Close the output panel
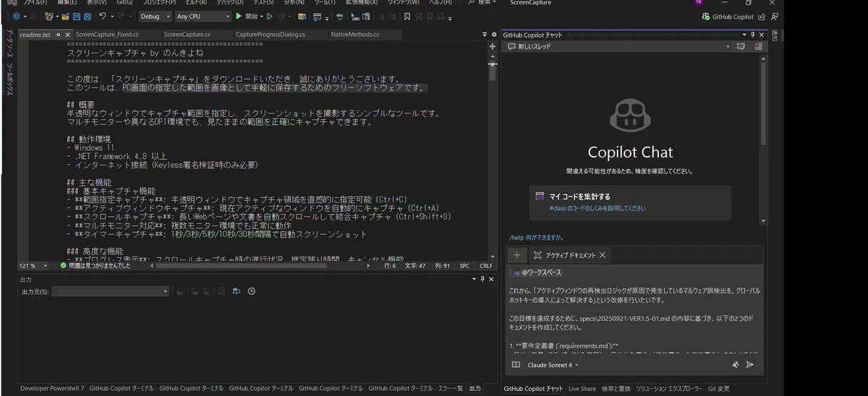868x396 pixels. pyautogui.click(x=492, y=279)
